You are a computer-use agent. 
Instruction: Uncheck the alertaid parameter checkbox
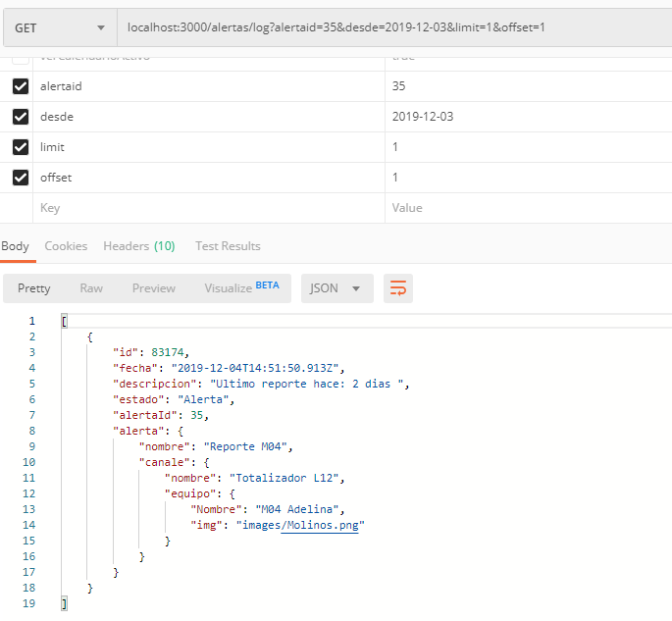(21, 86)
